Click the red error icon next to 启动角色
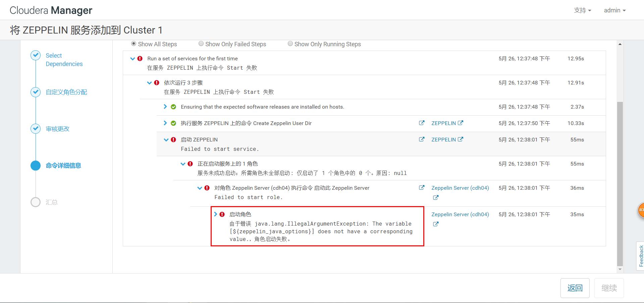This screenshot has height=303, width=644. (x=222, y=214)
